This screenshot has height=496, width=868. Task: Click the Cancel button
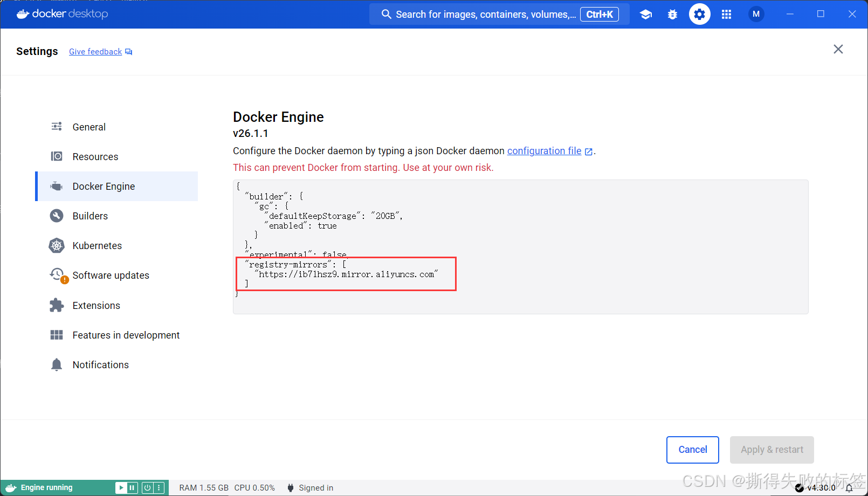click(692, 450)
